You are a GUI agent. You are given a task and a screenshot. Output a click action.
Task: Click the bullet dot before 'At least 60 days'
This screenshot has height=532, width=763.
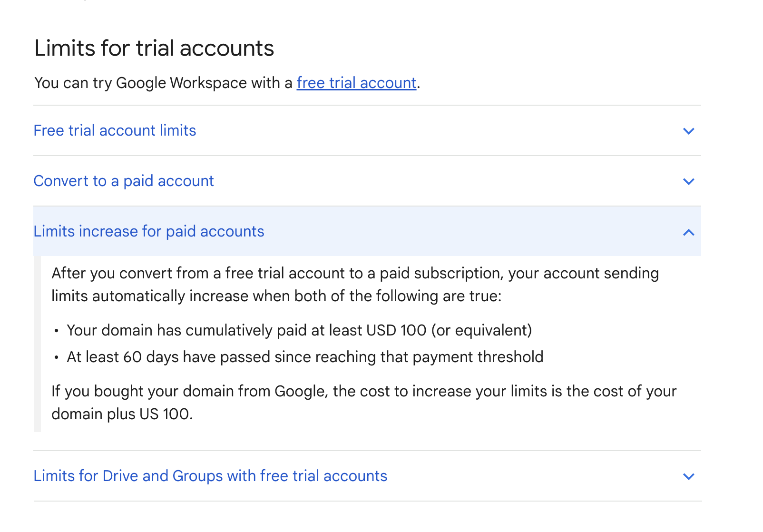click(57, 357)
